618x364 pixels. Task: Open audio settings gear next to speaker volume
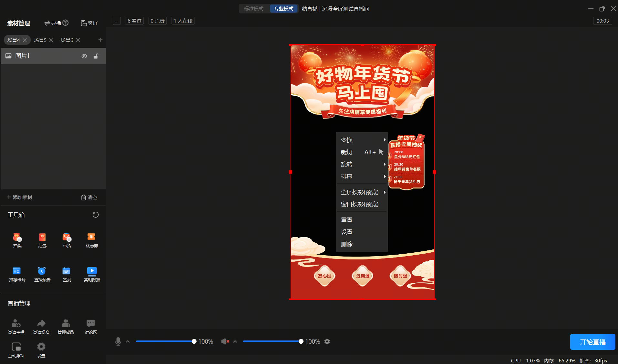click(x=327, y=341)
